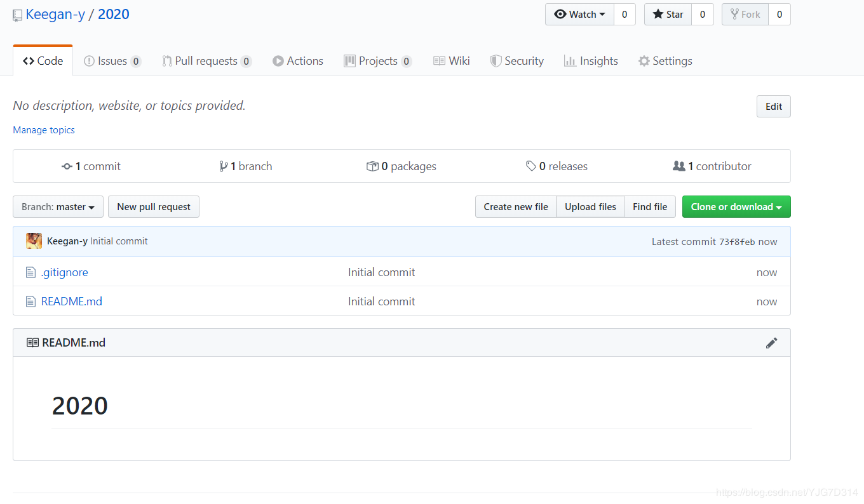This screenshot has height=504, width=864.
Task: Switch to the Issues tab
Action: click(x=112, y=61)
